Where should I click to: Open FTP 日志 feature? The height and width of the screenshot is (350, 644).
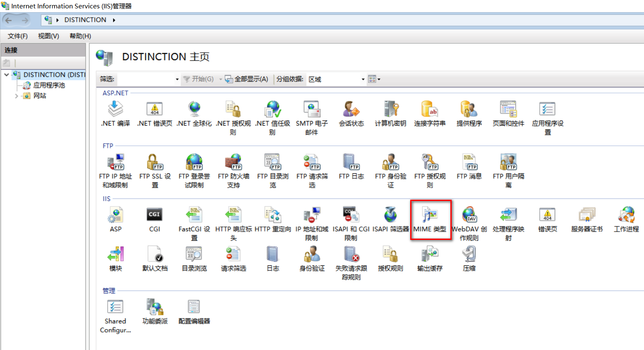point(351,167)
